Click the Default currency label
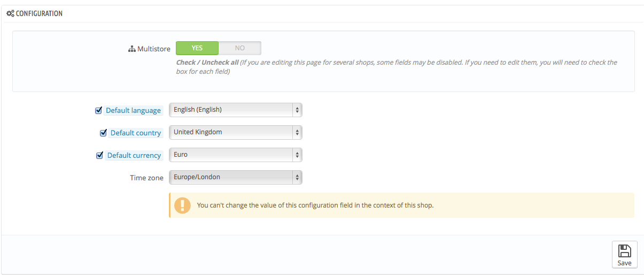Image resolution: width=644 pixels, height=275 pixels. 134,155
